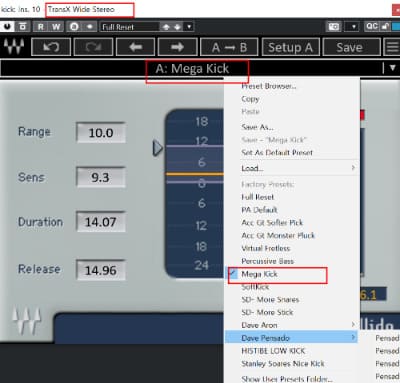This screenshot has height=383, width=400.
Task: Click the camera snapshot icon
Action: [x=334, y=26]
